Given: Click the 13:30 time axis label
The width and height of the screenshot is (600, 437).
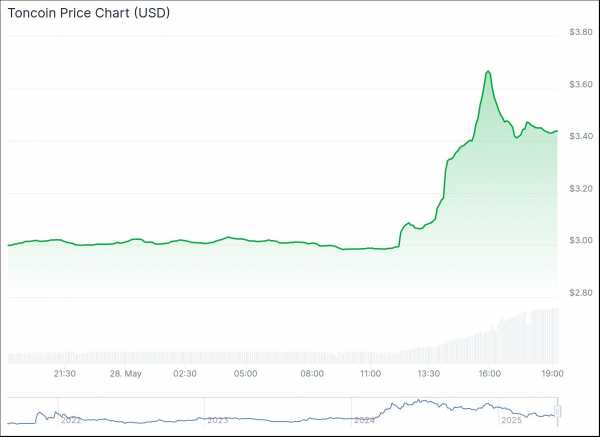Looking at the screenshot, I should coord(429,373).
